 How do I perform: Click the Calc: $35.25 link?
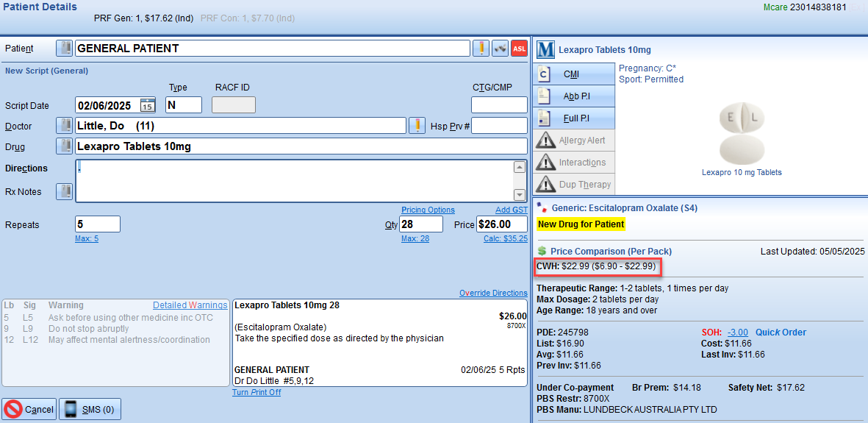click(x=506, y=239)
